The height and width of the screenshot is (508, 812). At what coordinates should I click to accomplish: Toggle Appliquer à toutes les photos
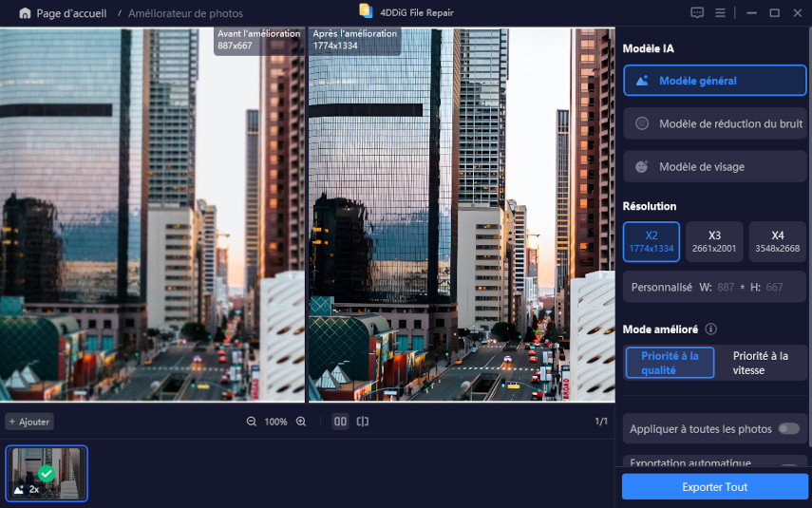[x=788, y=428]
